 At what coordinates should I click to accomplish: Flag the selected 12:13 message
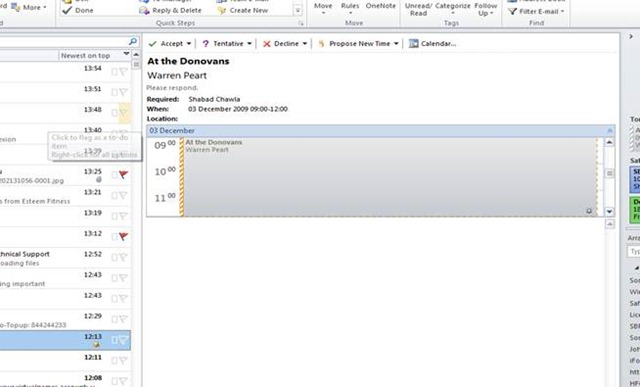(123, 340)
